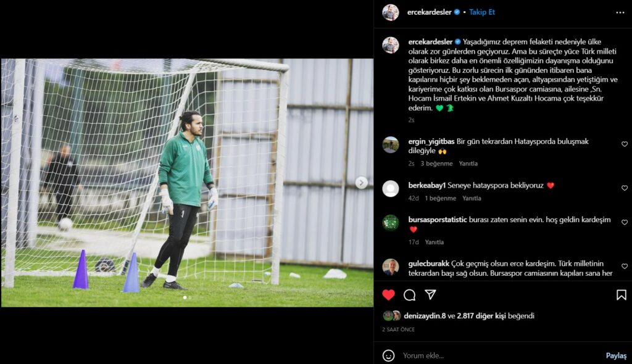Screen dimensions: 632x364
Task: Open ercekardesler profile picture in header
Action: coord(391,12)
